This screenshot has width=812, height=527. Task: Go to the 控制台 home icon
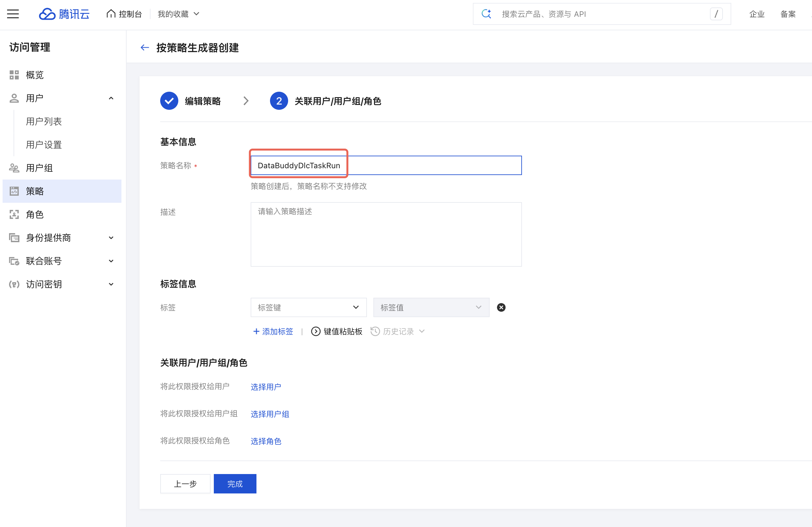click(111, 14)
